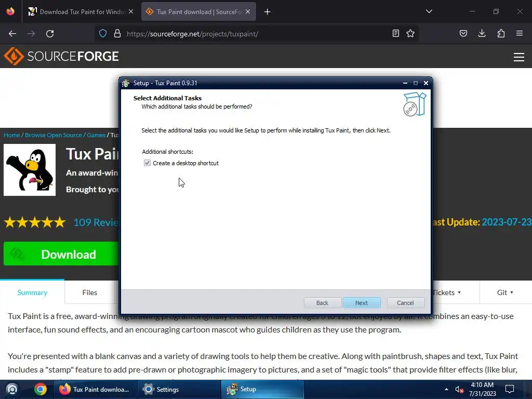Image resolution: width=532 pixels, height=399 pixels.
Task: Open Firefox extensions puzzle icon
Action: point(501,34)
